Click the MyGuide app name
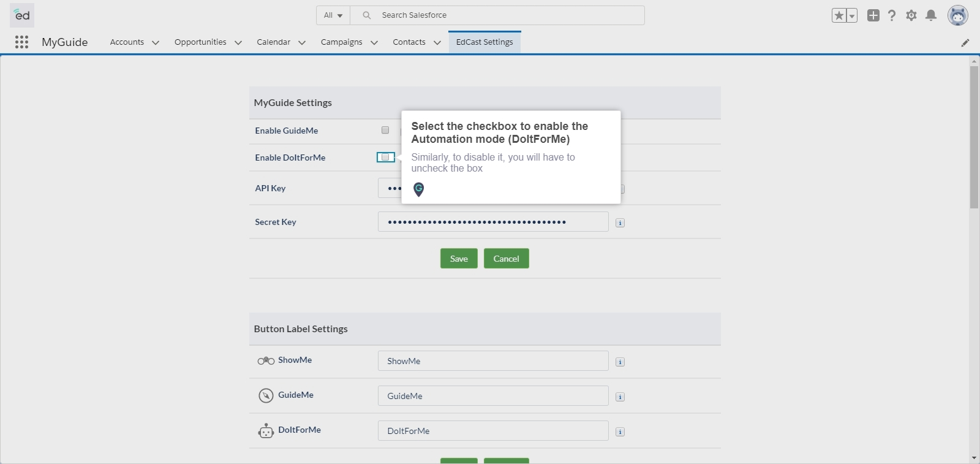980x464 pixels. (x=65, y=42)
